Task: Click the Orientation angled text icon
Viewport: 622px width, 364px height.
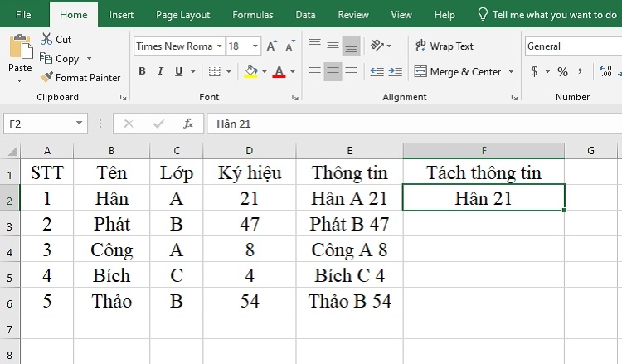Action: coord(377,46)
